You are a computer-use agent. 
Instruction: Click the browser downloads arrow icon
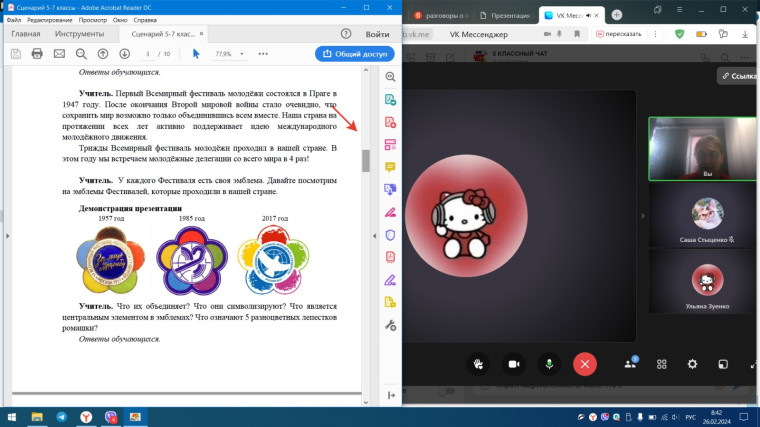[x=745, y=34]
